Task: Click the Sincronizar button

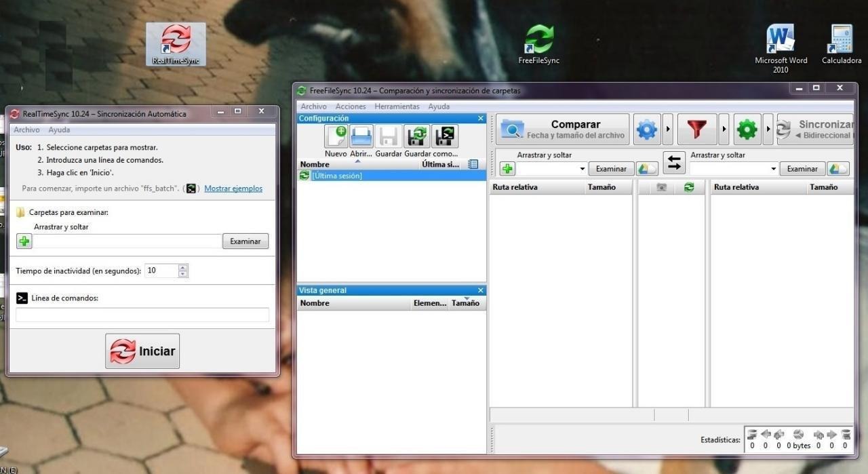Action: tap(815, 130)
